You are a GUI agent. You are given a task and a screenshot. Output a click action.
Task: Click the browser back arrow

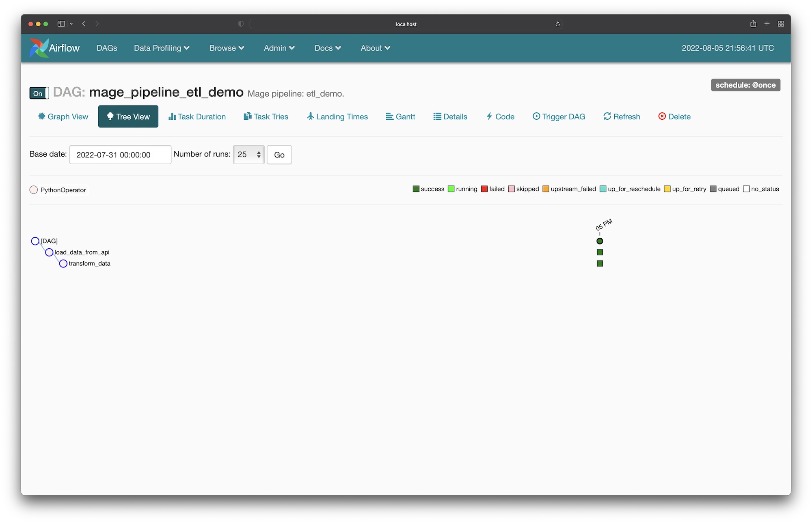coord(84,24)
